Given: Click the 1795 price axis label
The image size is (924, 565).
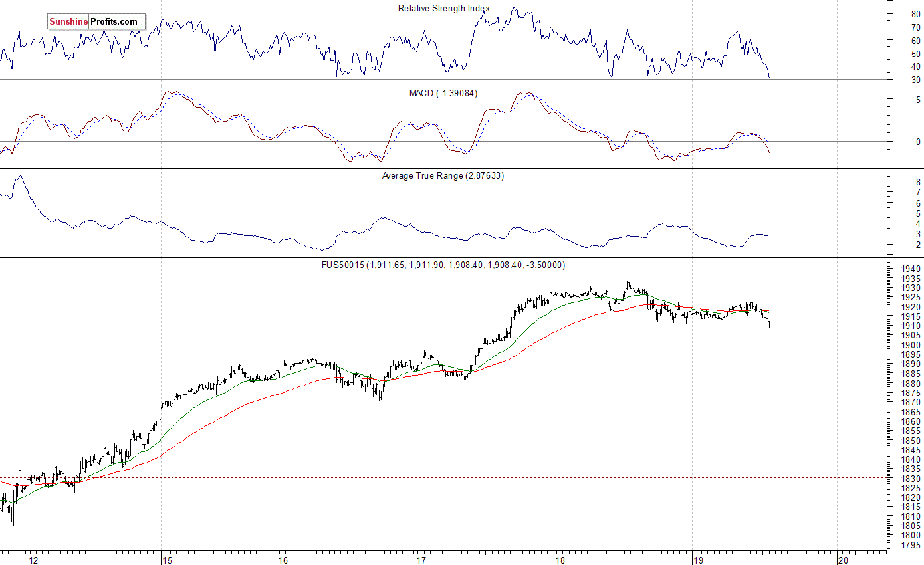Looking at the screenshot, I should click(911, 546).
